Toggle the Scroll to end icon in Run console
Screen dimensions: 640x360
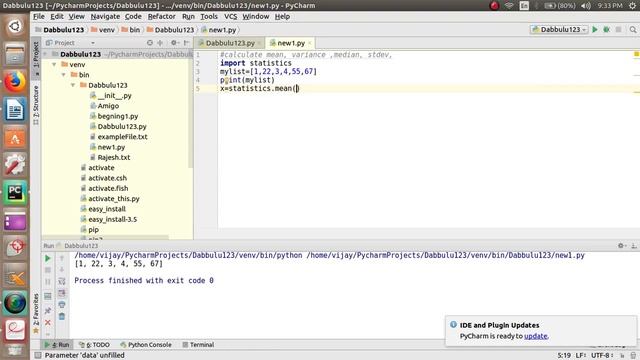(62, 293)
